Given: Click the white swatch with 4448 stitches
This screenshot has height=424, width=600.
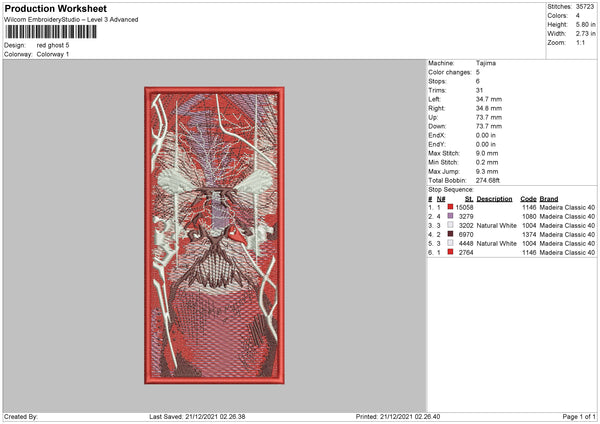Looking at the screenshot, I should point(451,243).
